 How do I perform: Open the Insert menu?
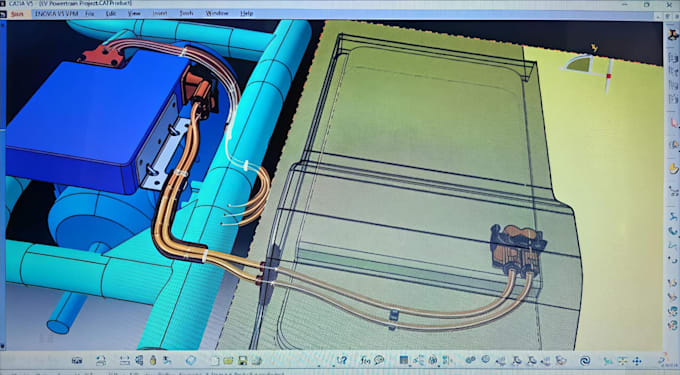160,14
